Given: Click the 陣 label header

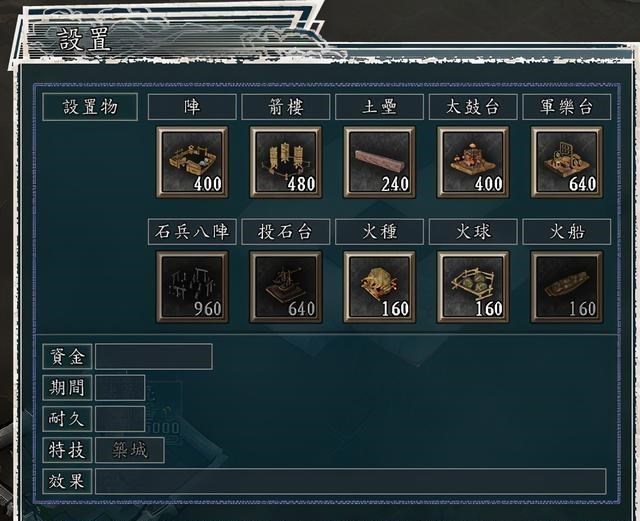Looking at the screenshot, I should [192, 107].
